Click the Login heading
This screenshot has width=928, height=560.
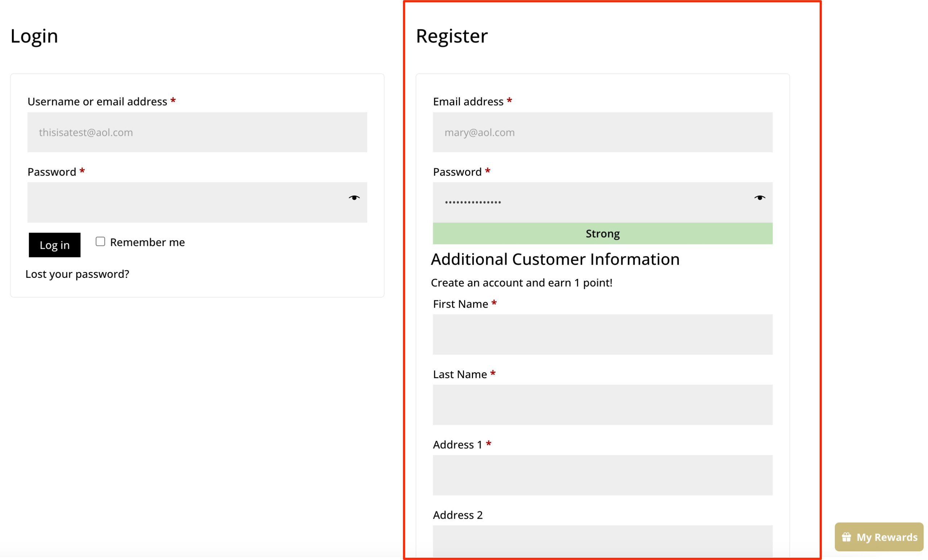click(x=34, y=36)
